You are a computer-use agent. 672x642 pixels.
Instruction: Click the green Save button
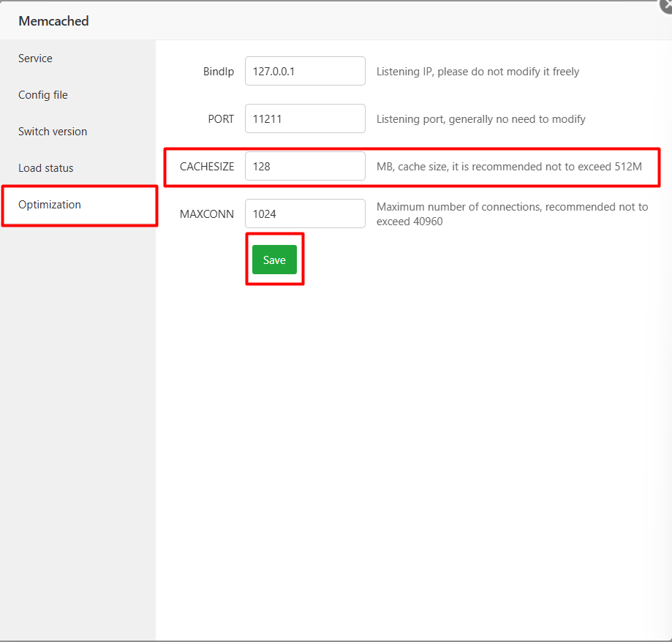pyautogui.click(x=274, y=260)
